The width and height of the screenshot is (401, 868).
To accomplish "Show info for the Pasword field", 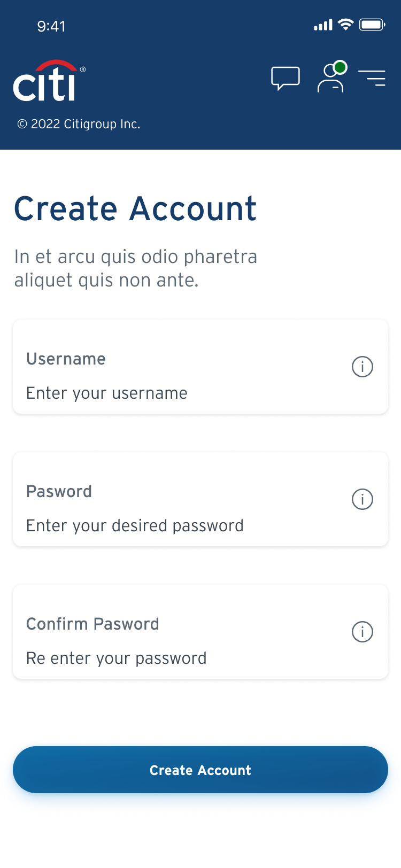I will pos(363,499).
